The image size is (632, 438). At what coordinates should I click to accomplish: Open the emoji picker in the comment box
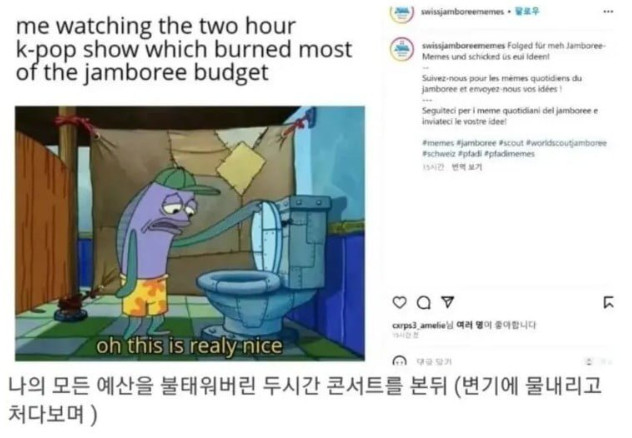tap(399, 361)
